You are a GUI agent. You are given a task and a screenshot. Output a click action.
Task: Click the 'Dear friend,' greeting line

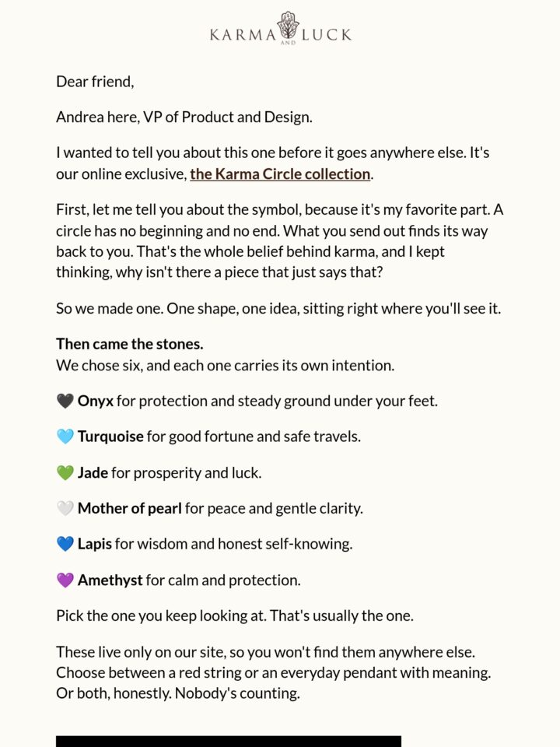coord(95,82)
